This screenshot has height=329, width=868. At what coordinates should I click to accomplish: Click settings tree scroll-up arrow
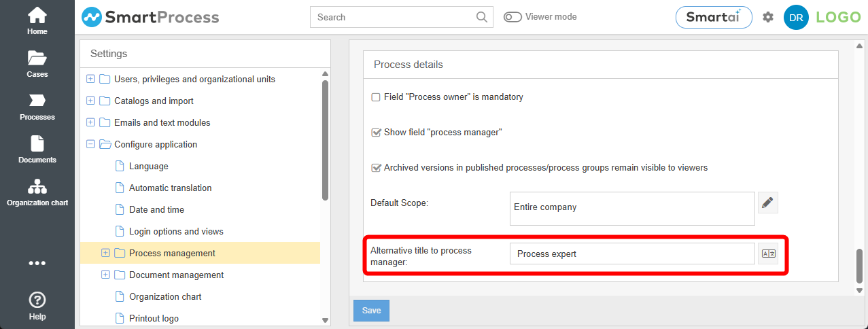pos(325,74)
